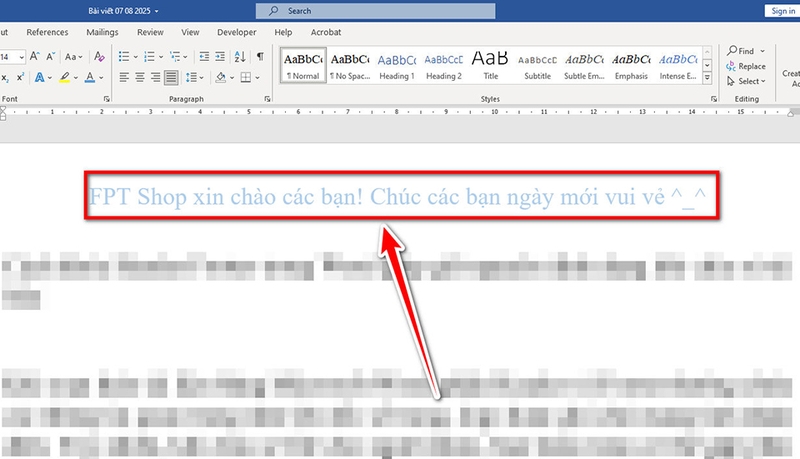Highlight text with yellow highlighter

click(64, 78)
